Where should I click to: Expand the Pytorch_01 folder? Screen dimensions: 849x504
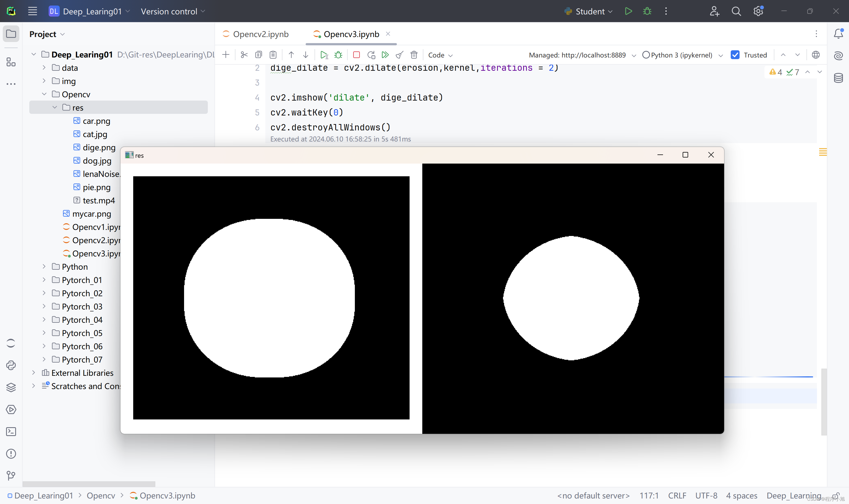pyautogui.click(x=44, y=280)
